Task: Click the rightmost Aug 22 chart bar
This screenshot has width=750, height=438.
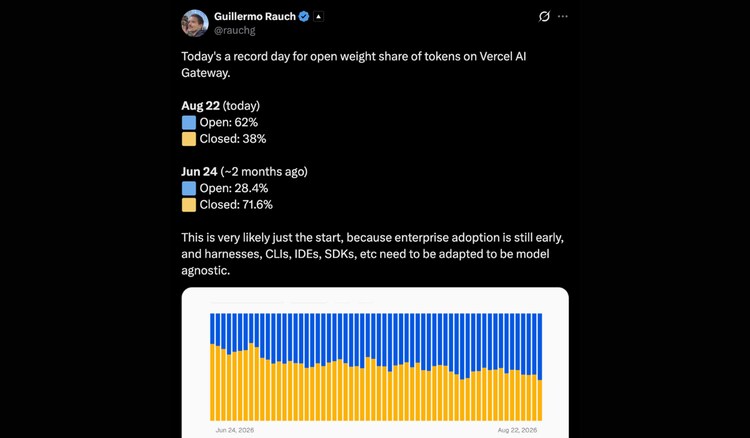Action: (540, 367)
